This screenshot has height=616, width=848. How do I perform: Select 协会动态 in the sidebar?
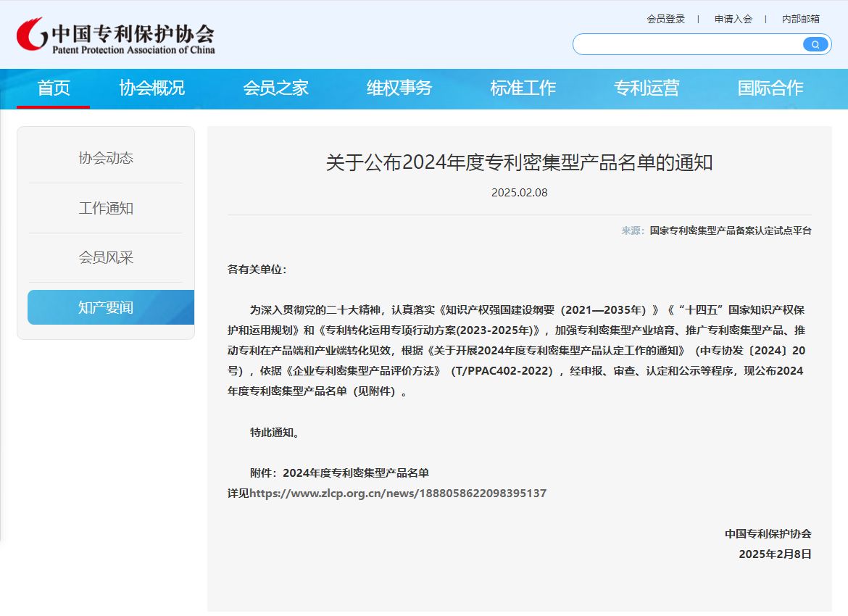click(x=106, y=158)
